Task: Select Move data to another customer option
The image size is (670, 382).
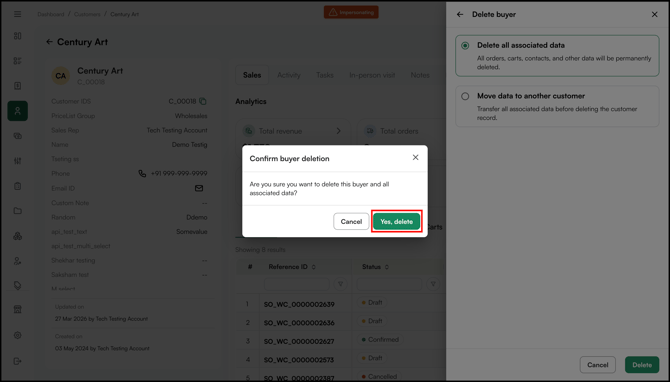Action: pos(557,106)
